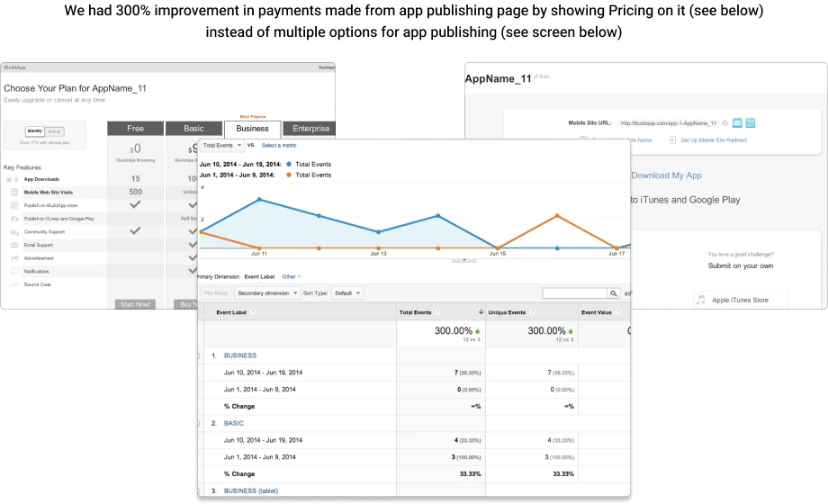Screen dimensions: 828x504
Task: Select the Monthly billing toggle
Action: pyautogui.click(x=35, y=131)
